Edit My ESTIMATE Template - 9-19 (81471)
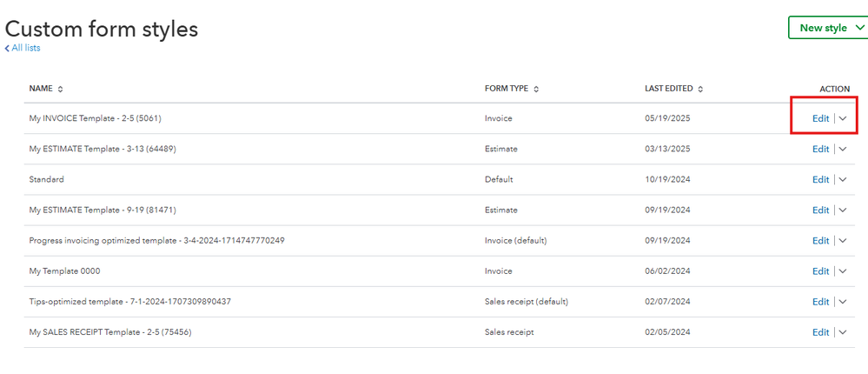Image resolution: width=868 pixels, height=374 pixels. click(x=820, y=210)
